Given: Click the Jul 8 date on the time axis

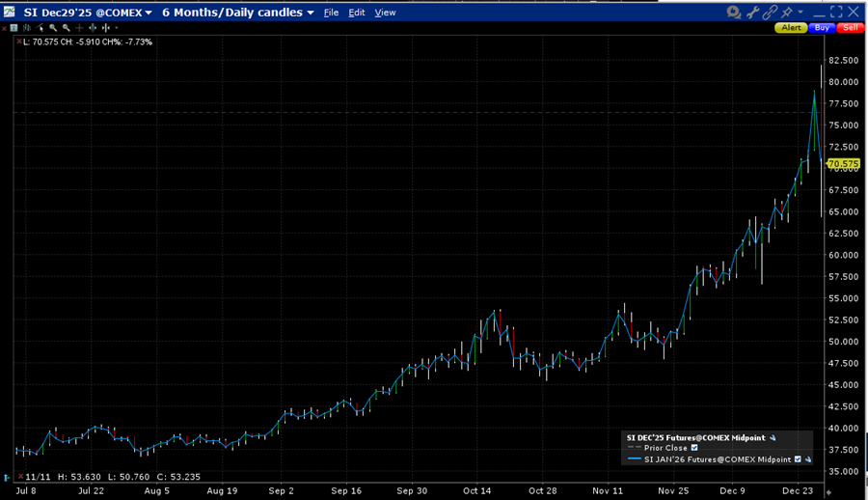Looking at the screenshot, I should 26,491.
